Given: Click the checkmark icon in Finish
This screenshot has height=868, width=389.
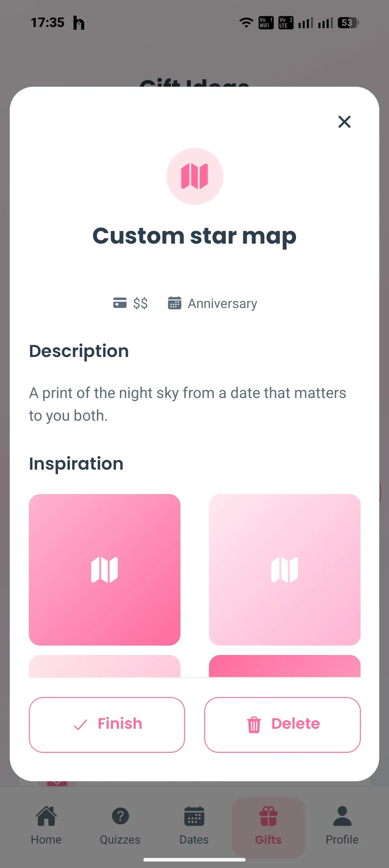Looking at the screenshot, I should [80, 725].
